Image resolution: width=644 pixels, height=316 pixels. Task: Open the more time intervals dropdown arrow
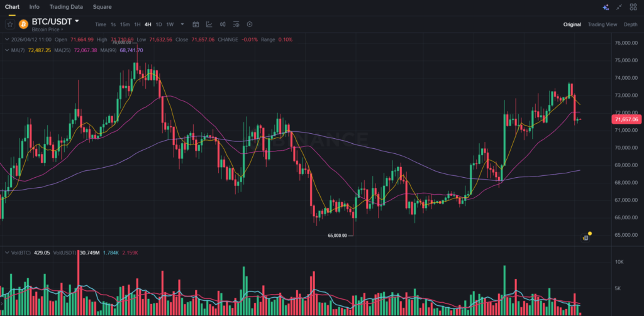tap(182, 25)
